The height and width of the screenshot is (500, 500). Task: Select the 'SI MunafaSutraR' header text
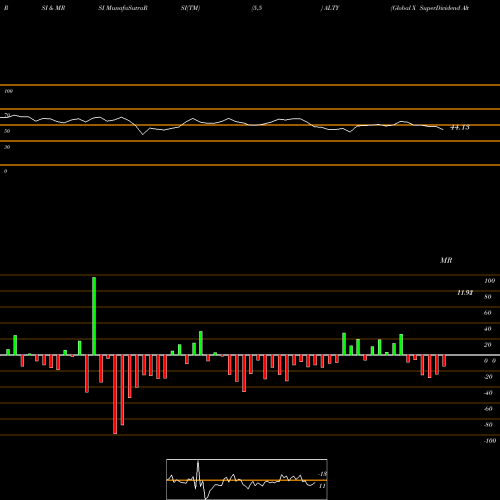coord(123,8)
